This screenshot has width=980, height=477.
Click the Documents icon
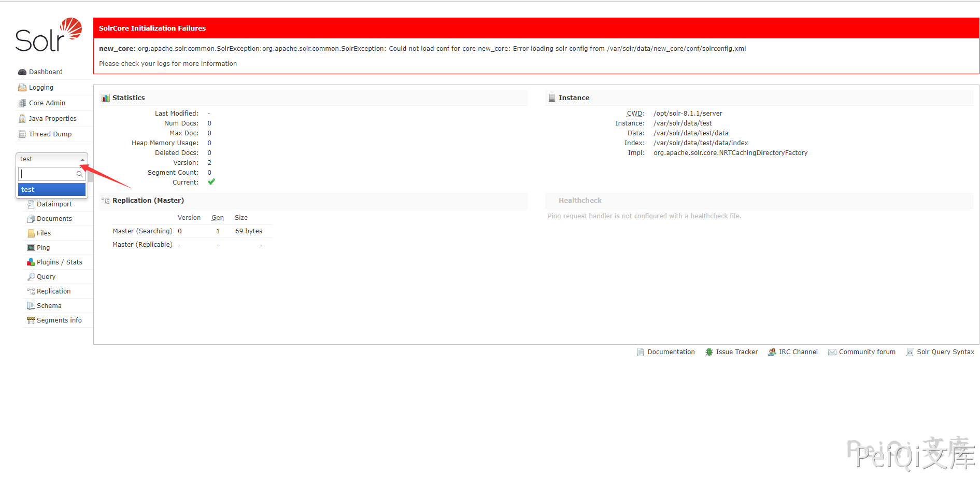tap(31, 219)
